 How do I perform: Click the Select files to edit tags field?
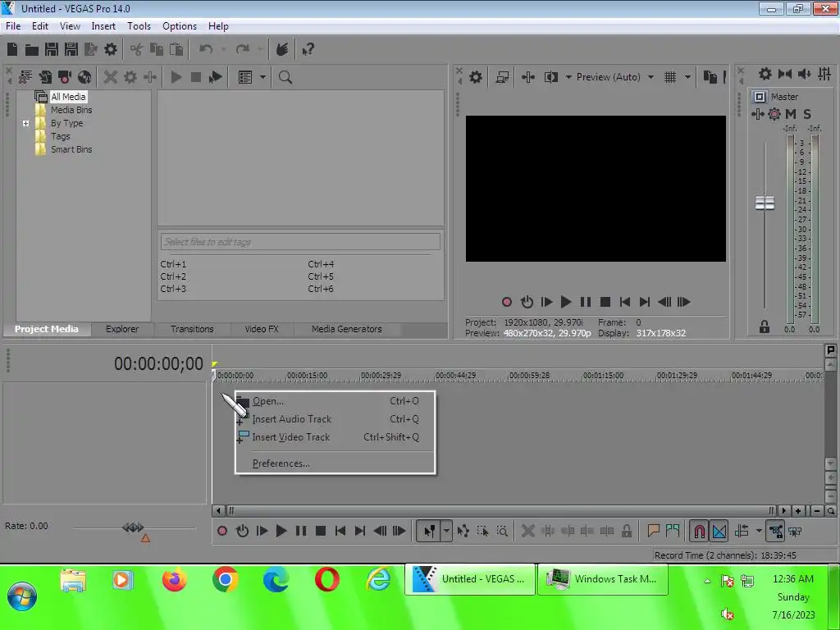coord(300,242)
